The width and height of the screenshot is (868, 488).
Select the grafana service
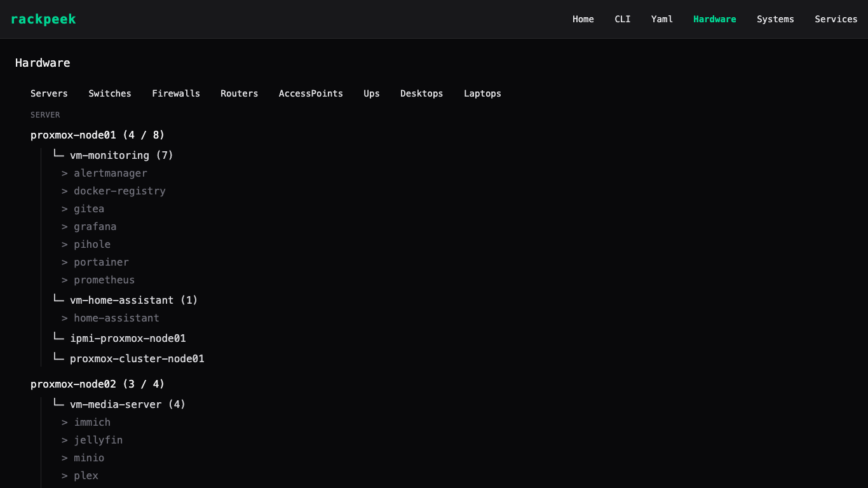click(95, 226)
